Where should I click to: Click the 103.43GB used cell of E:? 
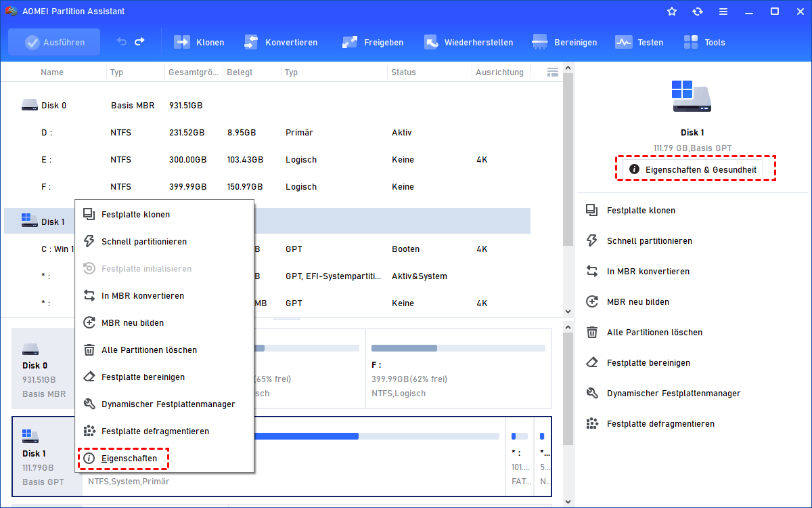[x=245, y=160]
